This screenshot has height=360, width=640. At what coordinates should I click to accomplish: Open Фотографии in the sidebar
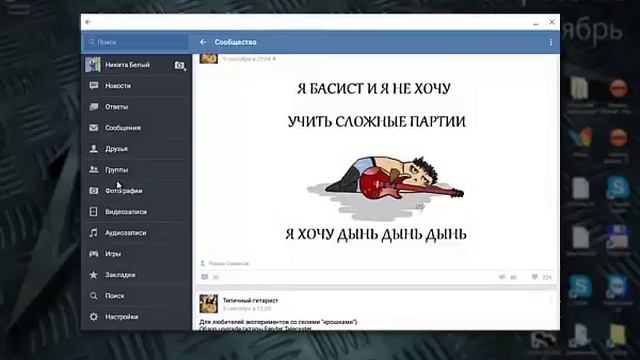[137, 191]
